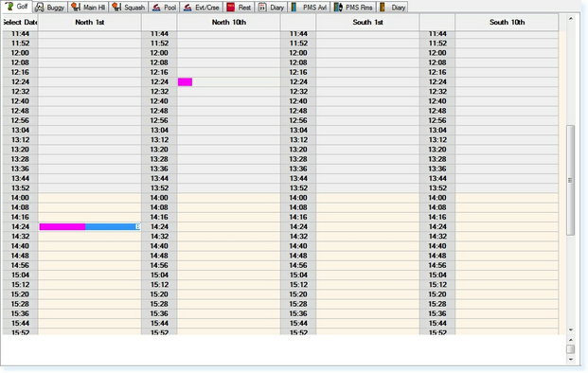Image resolution: width=588 pixels, height=373 pixels.
Task: Open the Golf tab
Action: click(x=17, y=7)
